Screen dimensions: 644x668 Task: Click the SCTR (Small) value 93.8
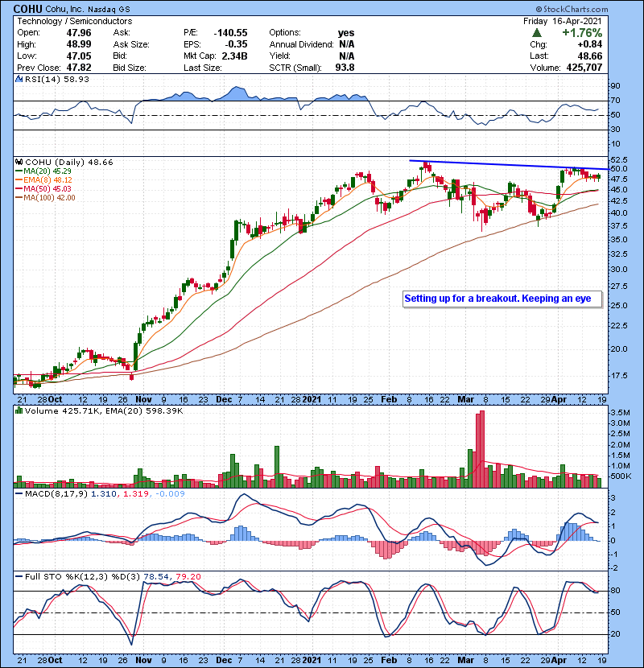[345, 68]
